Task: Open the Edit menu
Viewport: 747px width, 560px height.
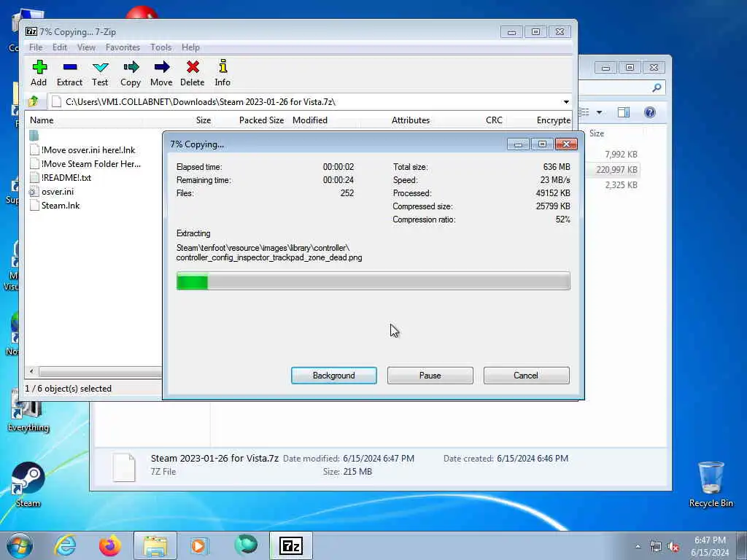Action: pos(60,47)
